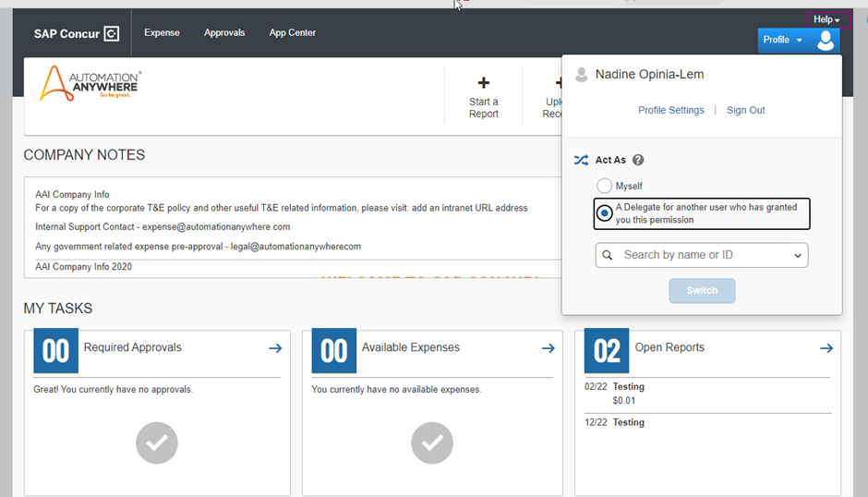
Task: Click the $0.01 report amount
Action: click(x=624, y=401)
